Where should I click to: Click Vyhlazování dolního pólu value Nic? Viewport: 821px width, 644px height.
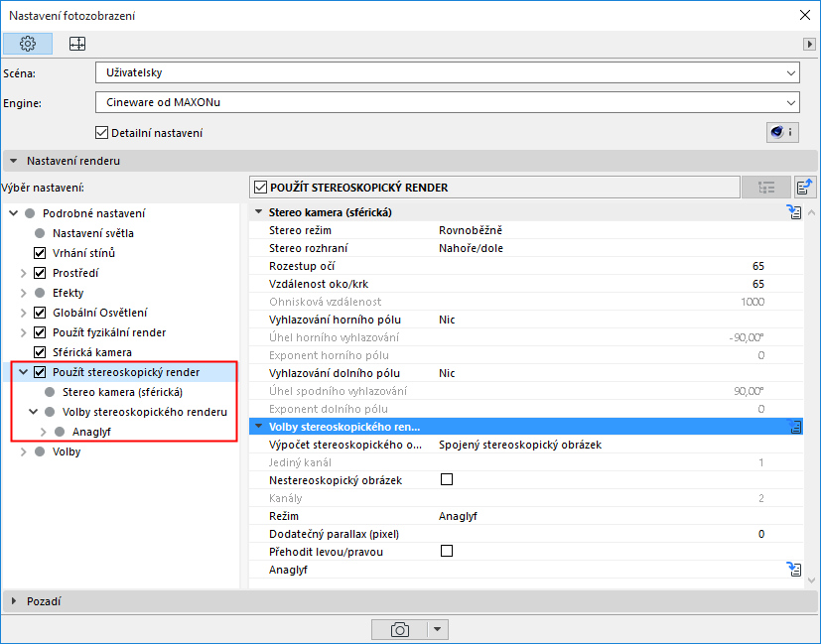click(x=447, y=373)
